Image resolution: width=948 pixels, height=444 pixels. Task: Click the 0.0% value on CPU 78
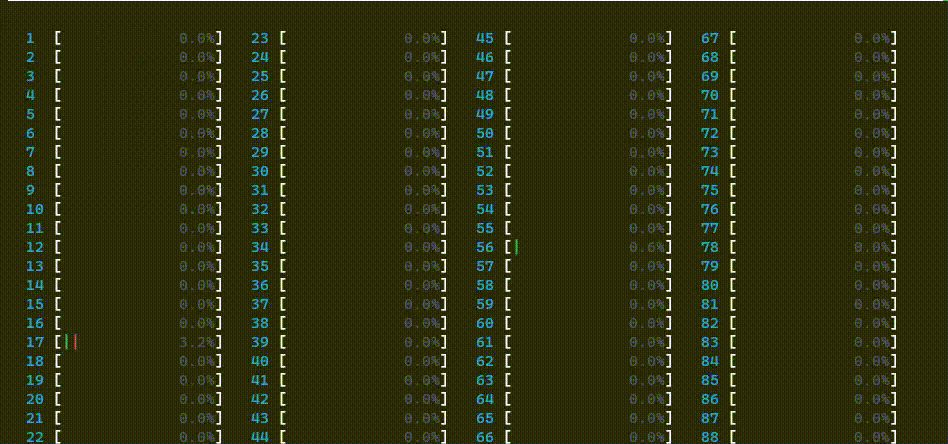(x=872, y=247)
